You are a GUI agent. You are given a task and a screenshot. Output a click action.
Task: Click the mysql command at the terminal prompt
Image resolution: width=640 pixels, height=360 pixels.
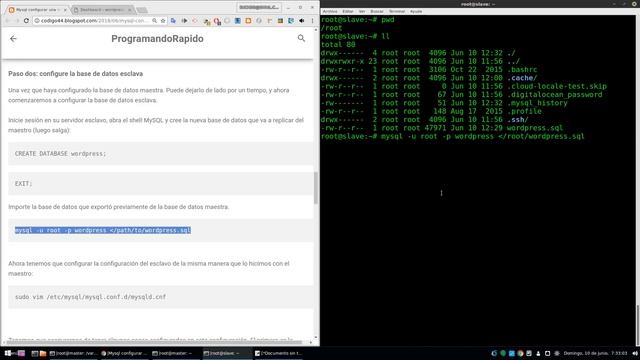pyautogui.click(x=482, y=136)
